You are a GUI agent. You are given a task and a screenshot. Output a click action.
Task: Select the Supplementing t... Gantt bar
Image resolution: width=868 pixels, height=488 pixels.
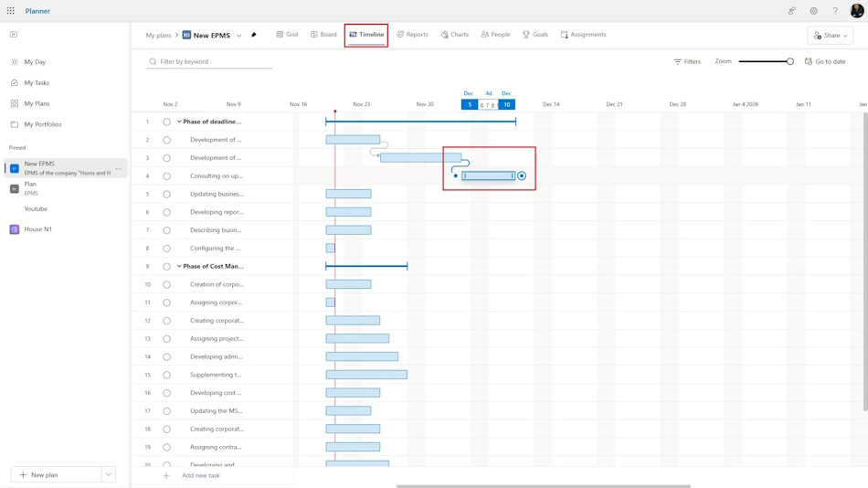click(366, 375)
